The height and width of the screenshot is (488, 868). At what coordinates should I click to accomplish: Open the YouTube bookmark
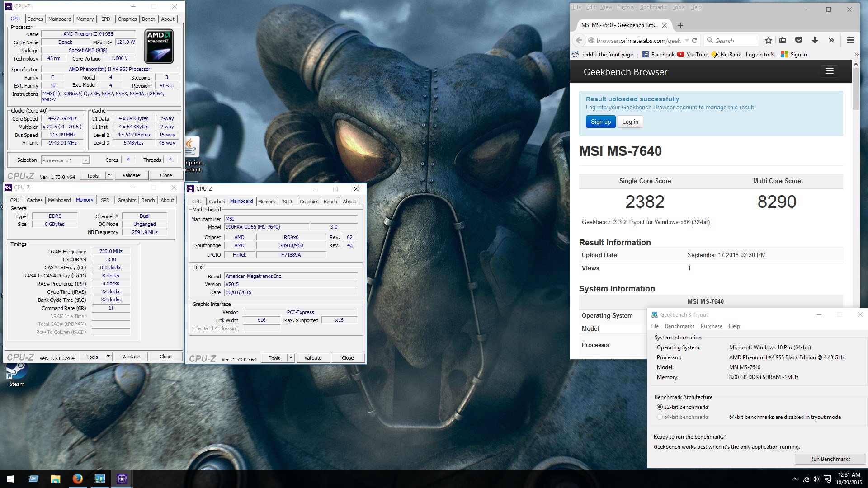pyautogui.click(x=693, y=55)
